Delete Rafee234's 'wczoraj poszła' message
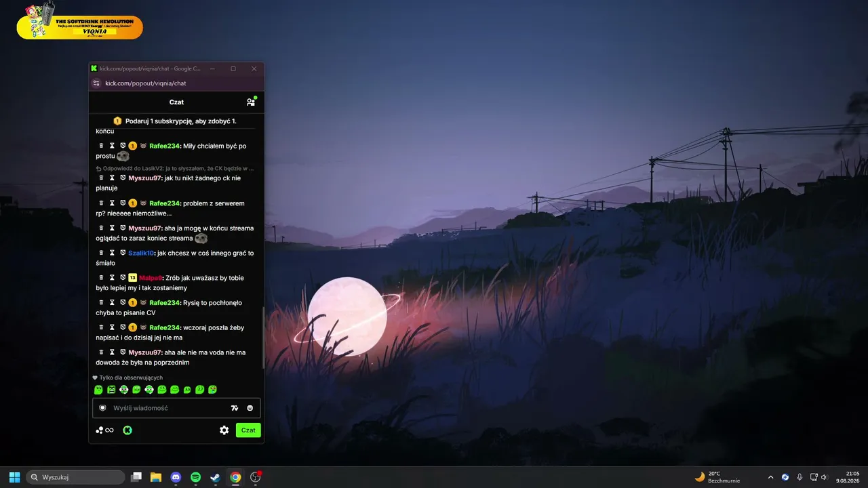868x488 pixels. coord(101,327)
